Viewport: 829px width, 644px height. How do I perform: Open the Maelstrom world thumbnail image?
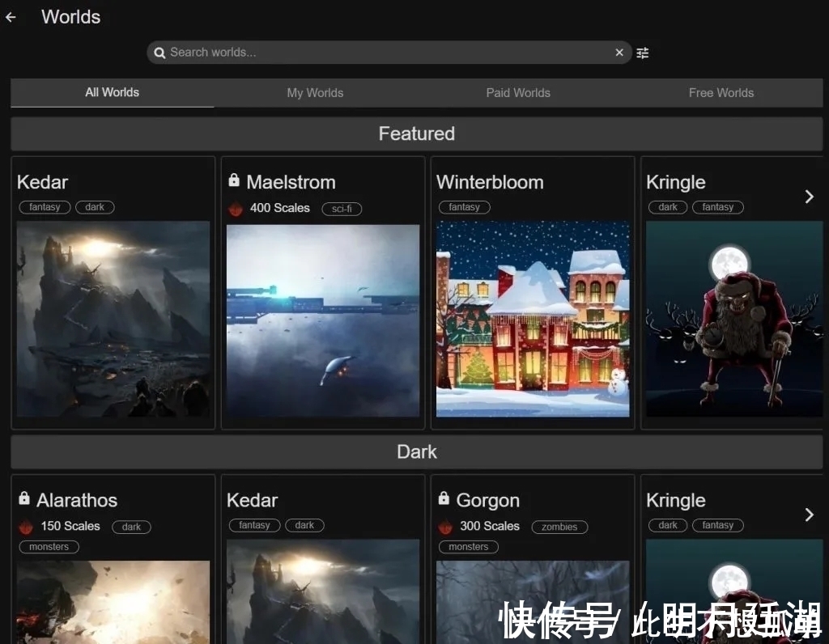pos(323,321)
